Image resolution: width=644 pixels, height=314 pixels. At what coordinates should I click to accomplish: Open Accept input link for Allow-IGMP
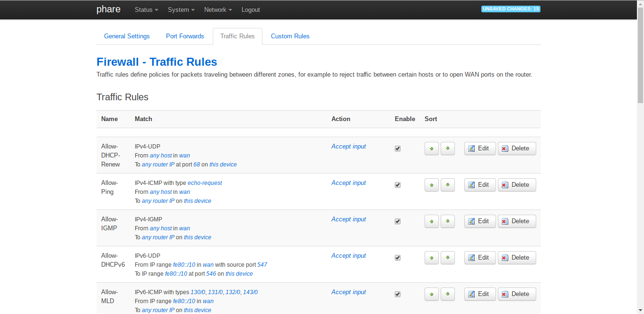(x=348, y=219)
